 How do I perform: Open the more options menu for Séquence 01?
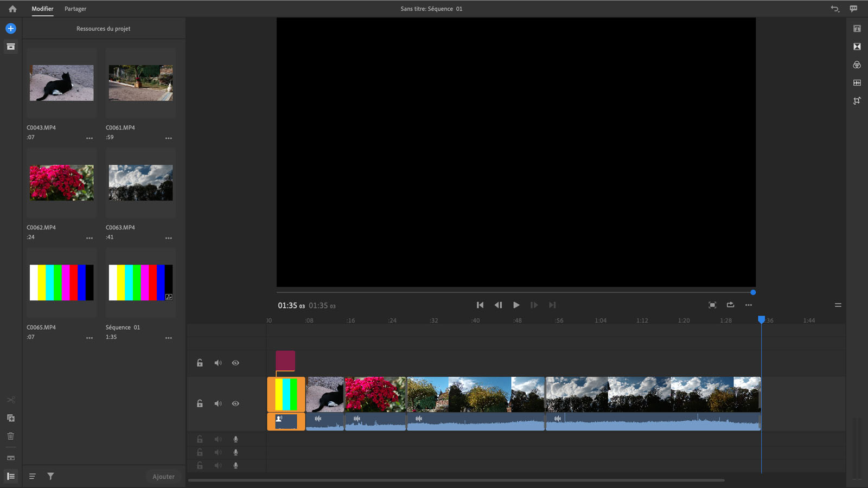click(169, 337)
